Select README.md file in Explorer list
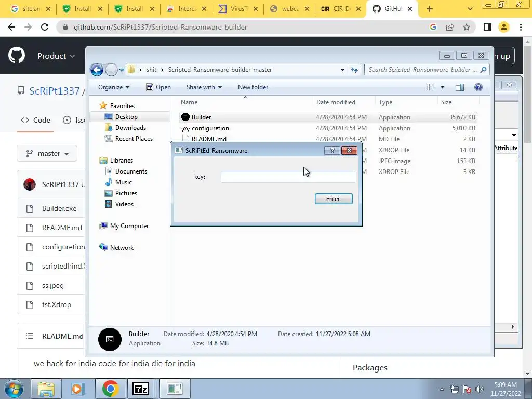Image resolution: width=532 pixels, height=399 pixels. (209, 139)
